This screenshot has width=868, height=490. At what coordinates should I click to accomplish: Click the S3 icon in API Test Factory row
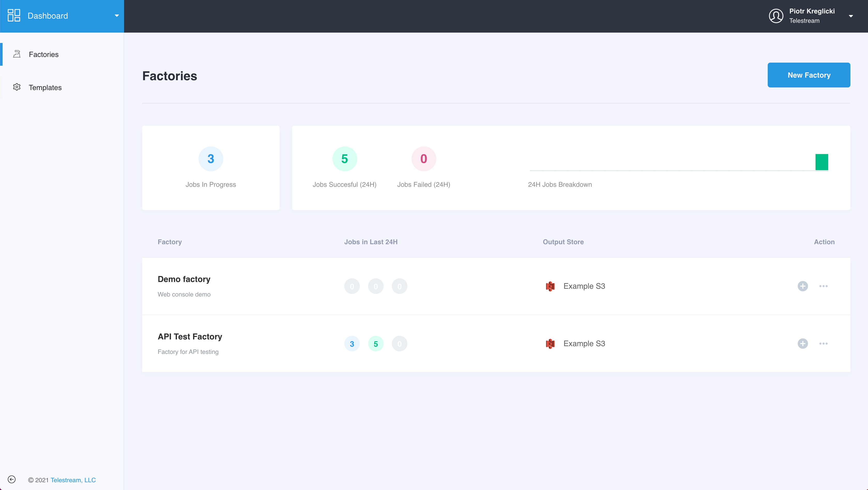550,344
